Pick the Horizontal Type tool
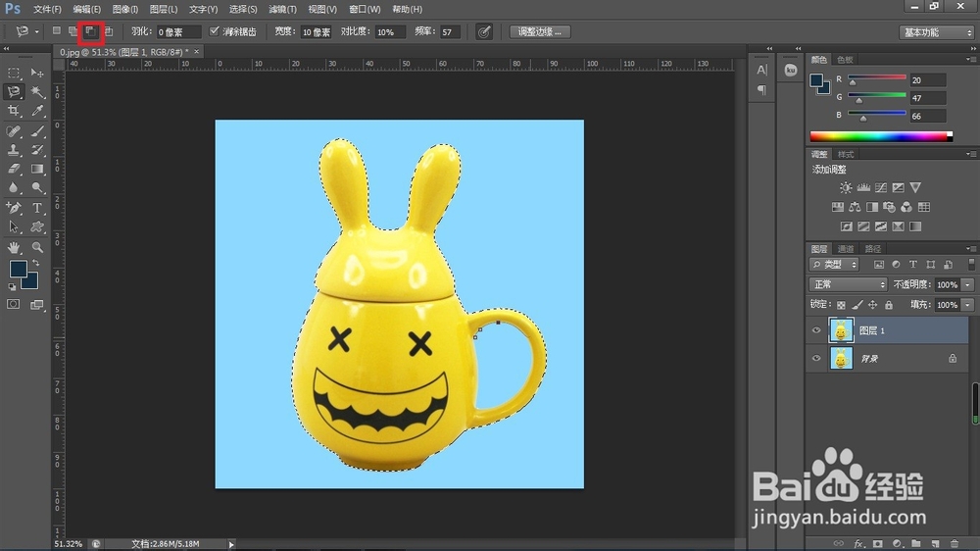The image size is (980, 551). [38, 208]
